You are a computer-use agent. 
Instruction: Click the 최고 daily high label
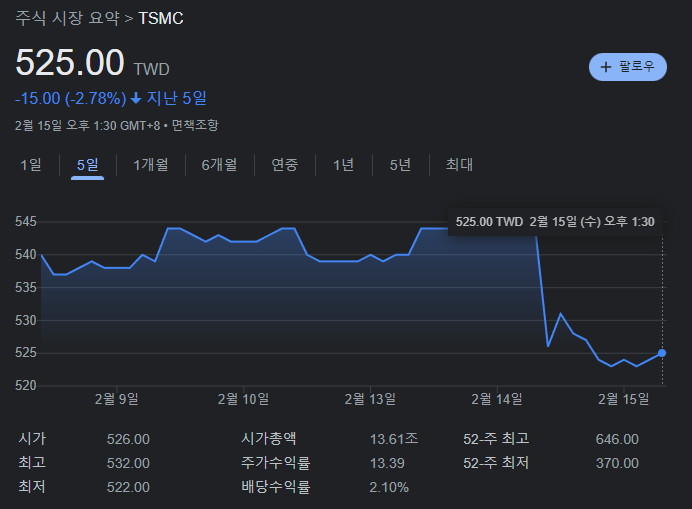[32, 463]
